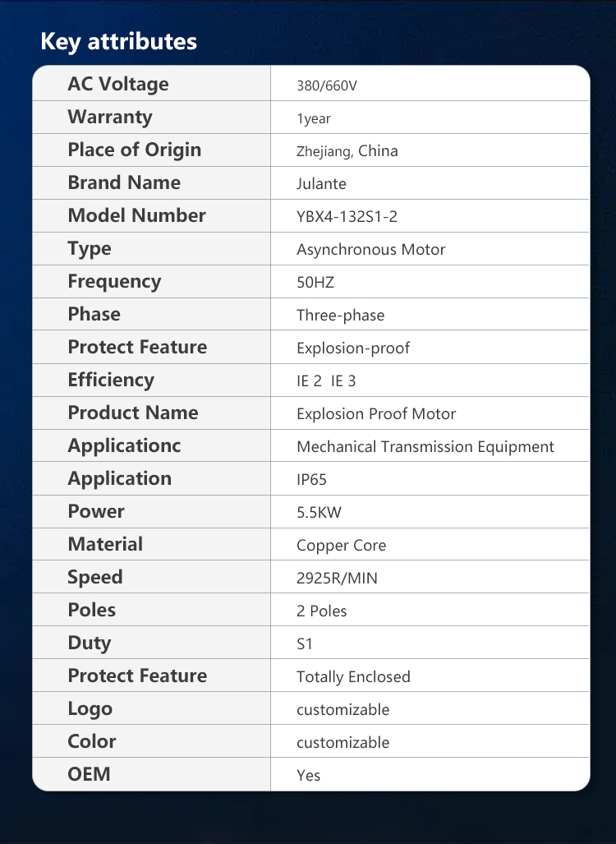Click the "Totally Enclosed" value
The width and height of the screenshot is (616, 844).
353,677
